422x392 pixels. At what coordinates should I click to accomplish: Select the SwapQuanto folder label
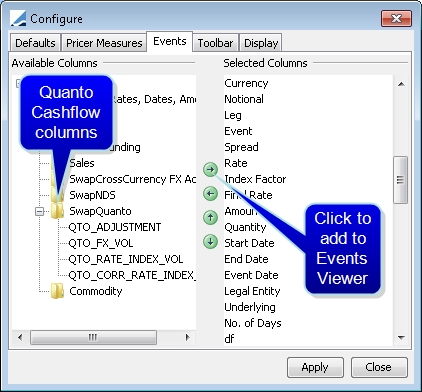pyautogui.click(x=100, y=211)
